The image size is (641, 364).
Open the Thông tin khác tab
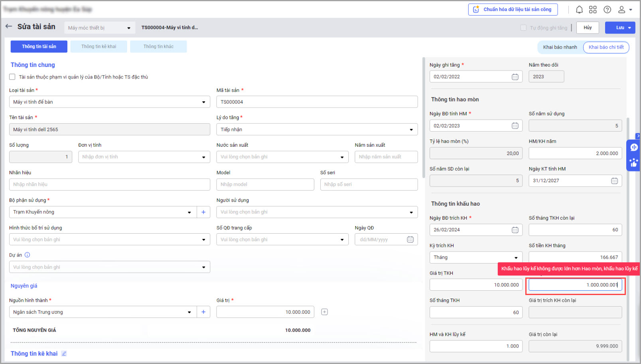point(158,47)
